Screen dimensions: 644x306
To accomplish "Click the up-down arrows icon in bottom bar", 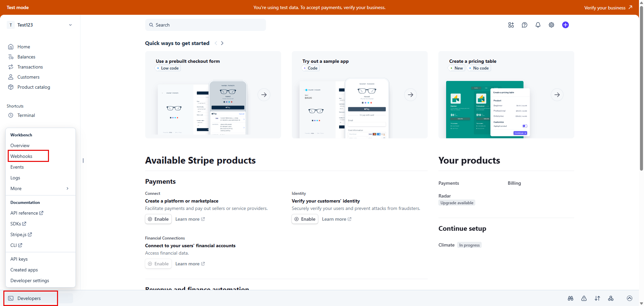I will [x=597, y=298].
